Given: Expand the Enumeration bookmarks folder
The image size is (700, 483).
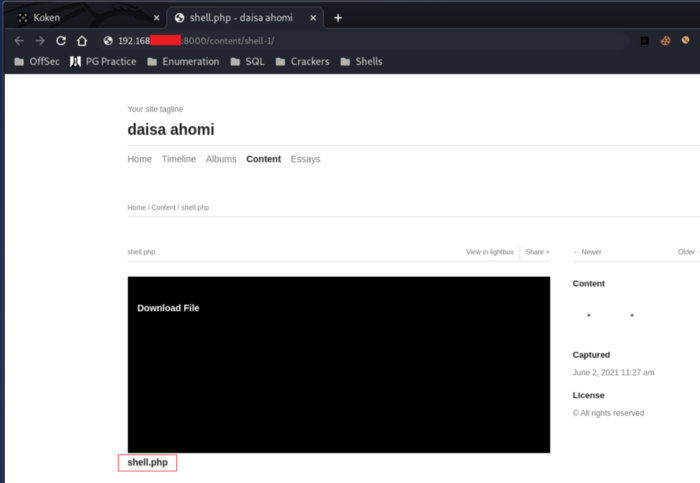Looking at the screenshot, I should 182,61.
